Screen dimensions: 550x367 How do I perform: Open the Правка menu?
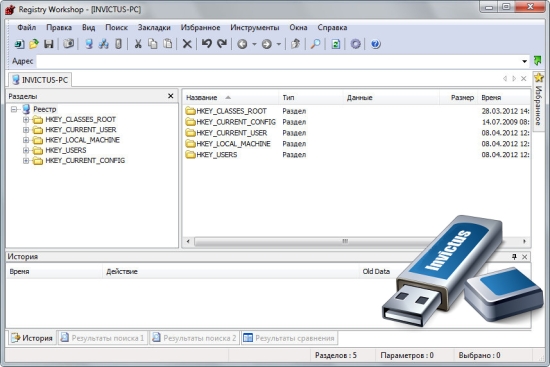pyautogui.click(x=59, y=27)
